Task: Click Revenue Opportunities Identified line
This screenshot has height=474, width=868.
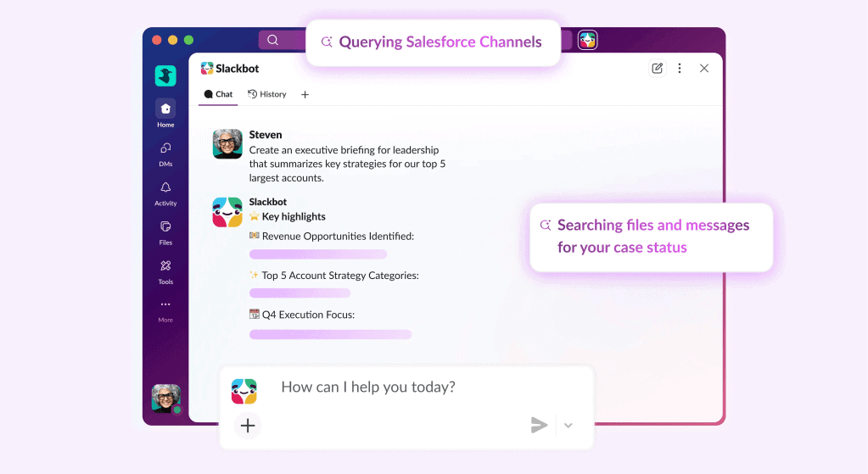Action: (x=332, y=237)
